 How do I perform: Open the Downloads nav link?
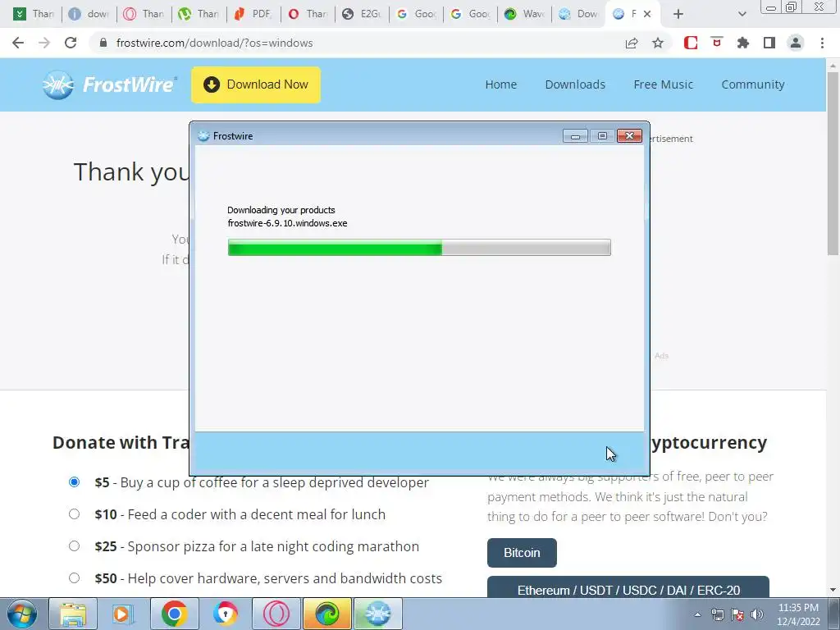(x=575, y=84)
